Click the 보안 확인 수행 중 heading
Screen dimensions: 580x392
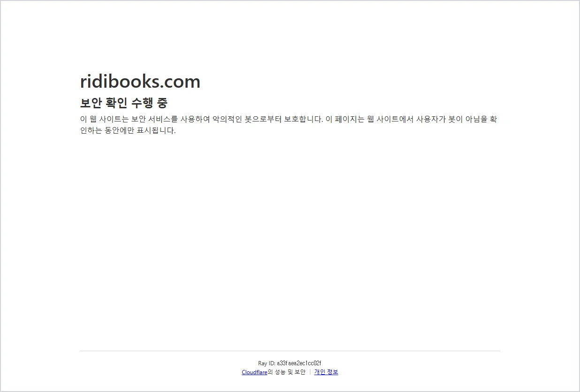(124, 103)
